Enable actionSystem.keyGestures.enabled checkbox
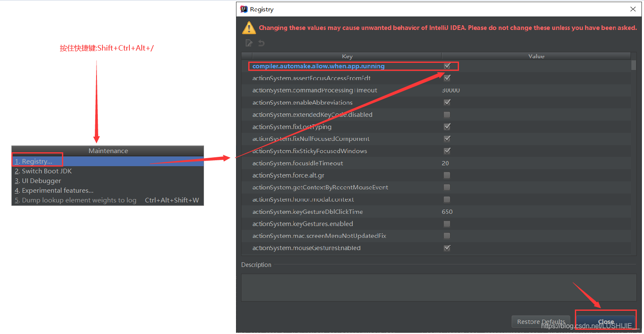The image size is (644, 334). point(447,224)
